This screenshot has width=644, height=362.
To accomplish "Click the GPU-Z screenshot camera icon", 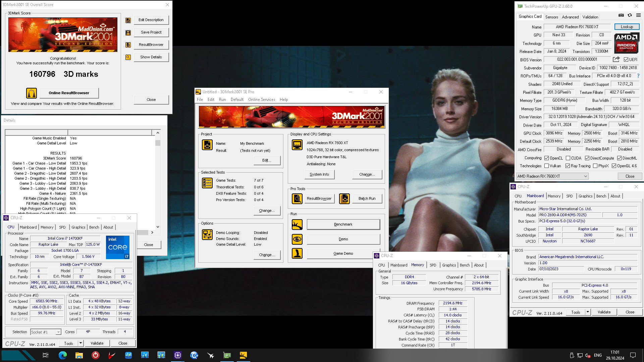I will tap(621, 15).
